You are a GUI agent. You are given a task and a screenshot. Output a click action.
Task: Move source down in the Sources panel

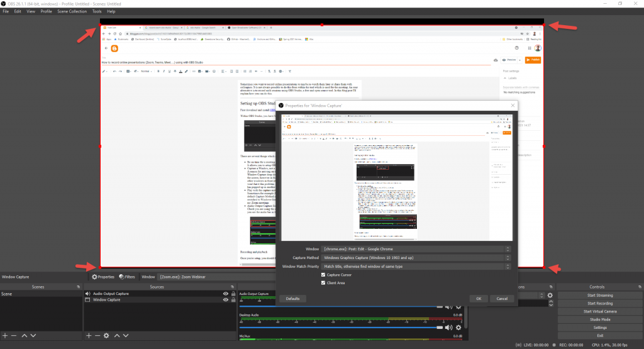click(126, 335)
